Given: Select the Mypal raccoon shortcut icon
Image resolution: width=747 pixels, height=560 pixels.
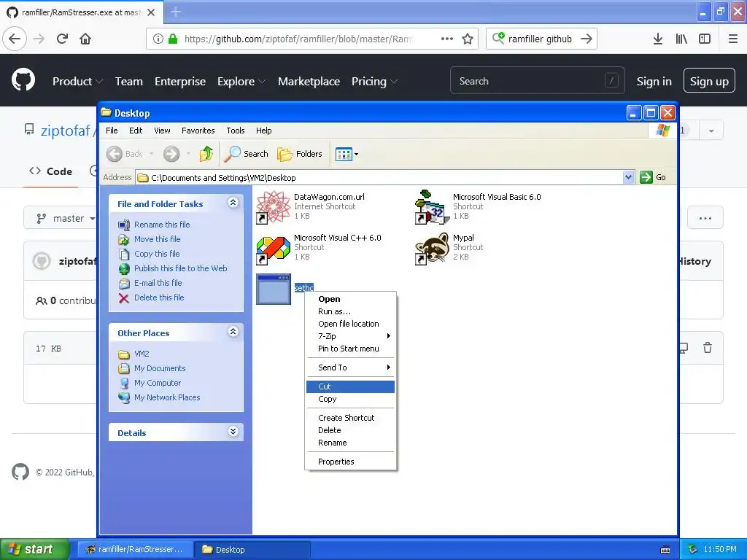Looking at the screenshot, I should click(x=432, y=248).
